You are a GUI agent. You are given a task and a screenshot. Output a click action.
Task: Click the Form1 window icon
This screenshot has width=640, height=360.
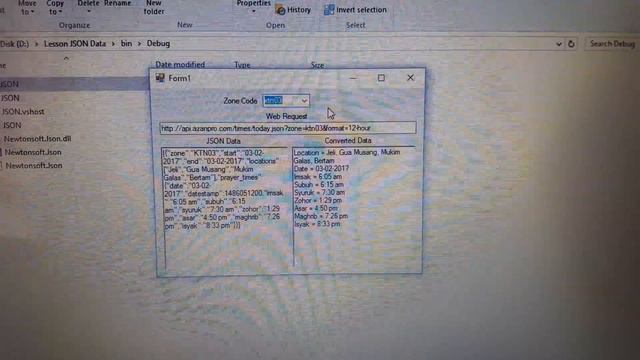click(160, 78)
